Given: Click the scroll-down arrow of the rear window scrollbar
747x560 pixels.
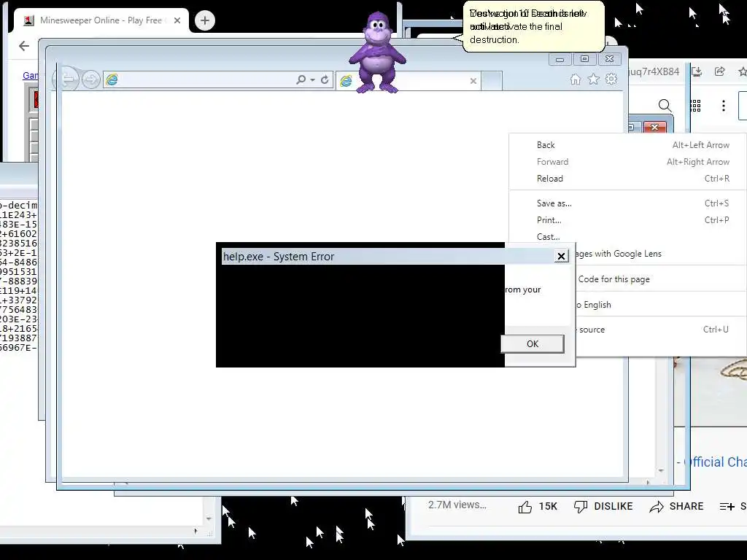Looking at the screenshot, I should point(661,470).
